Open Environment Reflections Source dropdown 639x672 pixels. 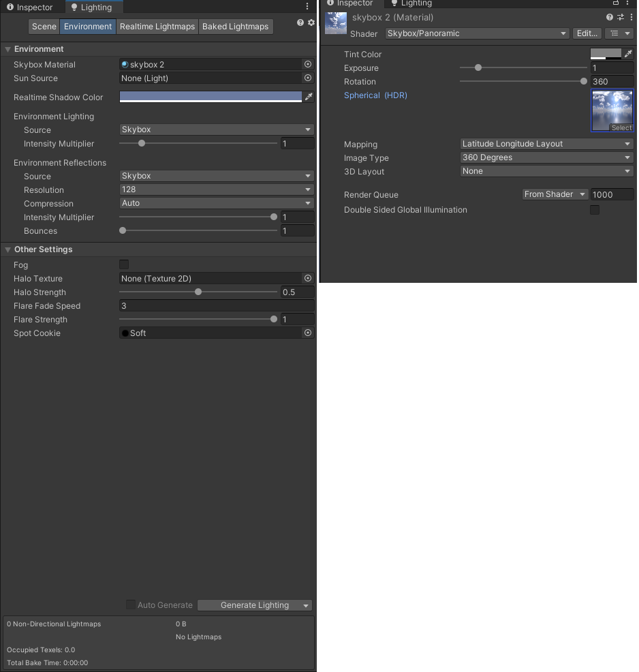tap(216, 176)
